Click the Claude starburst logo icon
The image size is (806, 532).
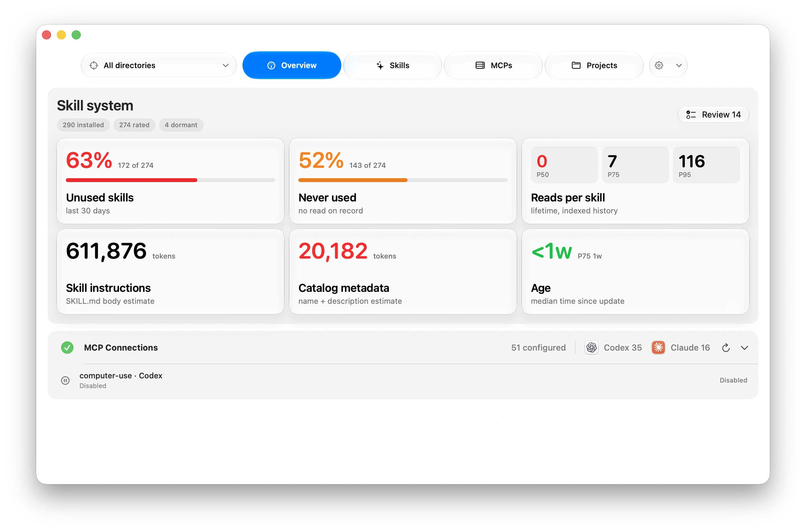point(658,348)
